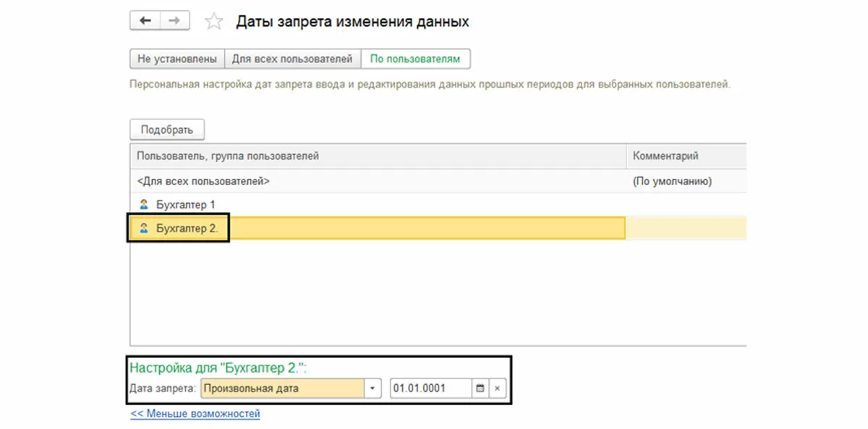Viewport: 868px width, 429px height.
Task: Click the user icon beside Бухгалтер 1
Action: pyautogui.click(x=143, y=205)
